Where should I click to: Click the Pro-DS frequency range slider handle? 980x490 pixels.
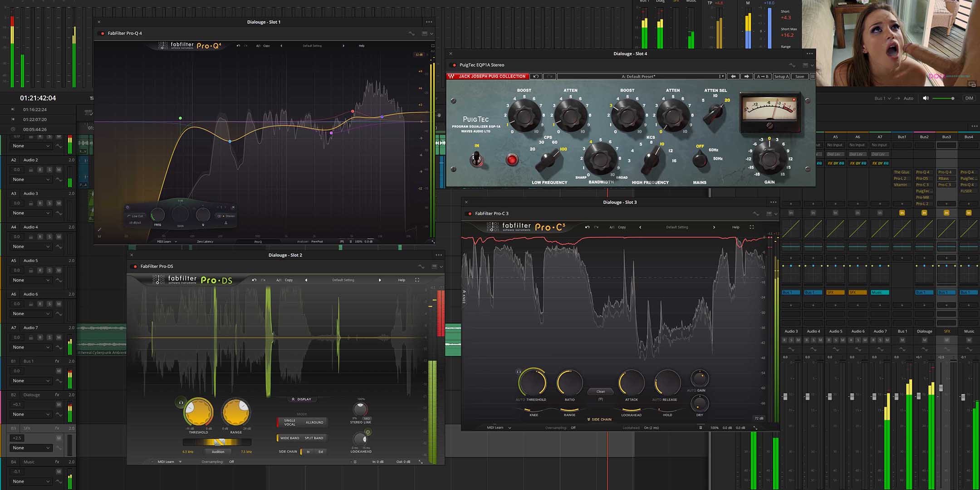[219, 442]
